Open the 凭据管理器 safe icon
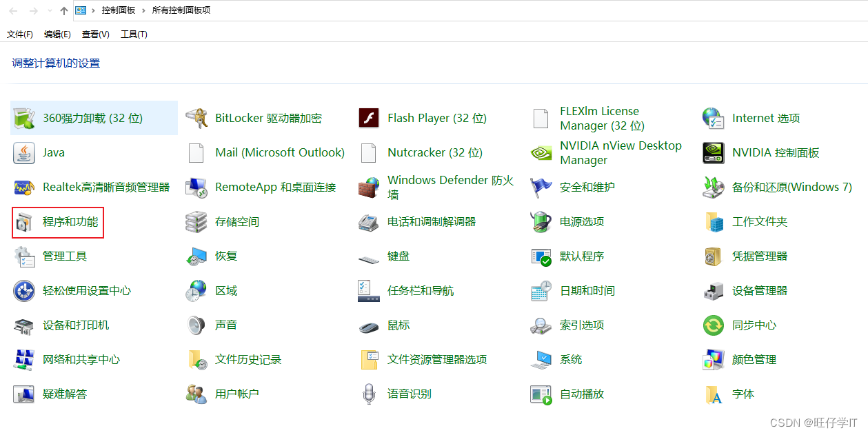Image resolution: width=868 pixels, height=435 pixels. (x=714, y=256)
